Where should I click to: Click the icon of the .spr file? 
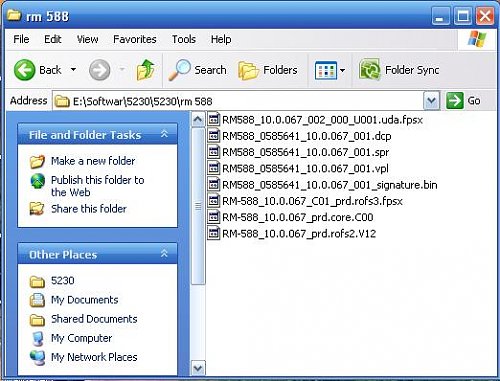[214, 152]
